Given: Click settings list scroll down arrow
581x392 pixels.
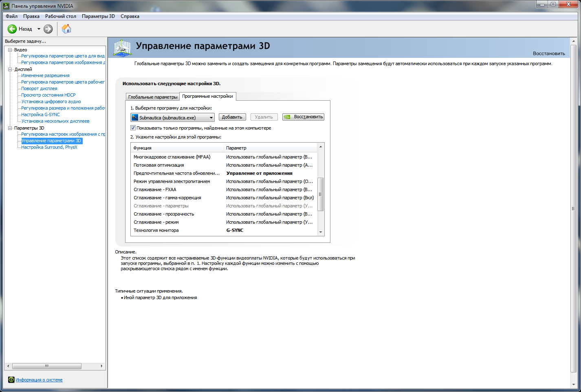Looking at the screenshot, I should [321, 232].
